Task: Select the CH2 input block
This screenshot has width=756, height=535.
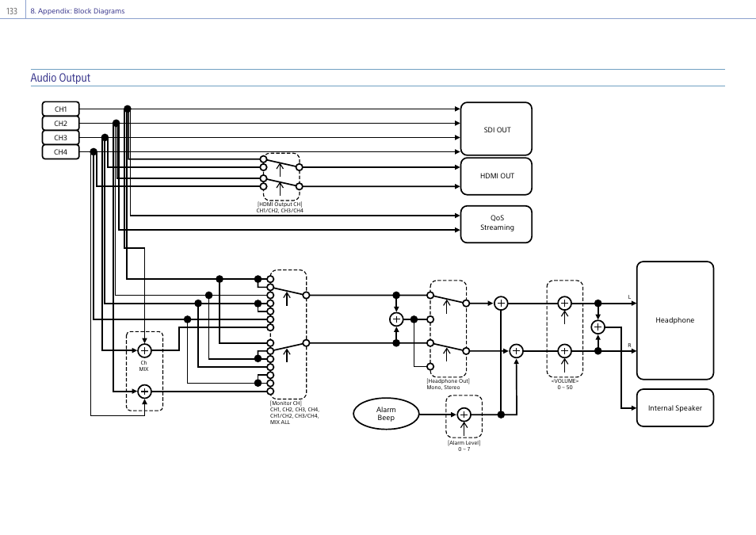Action: pyautogui.click(x=61, y=124)
